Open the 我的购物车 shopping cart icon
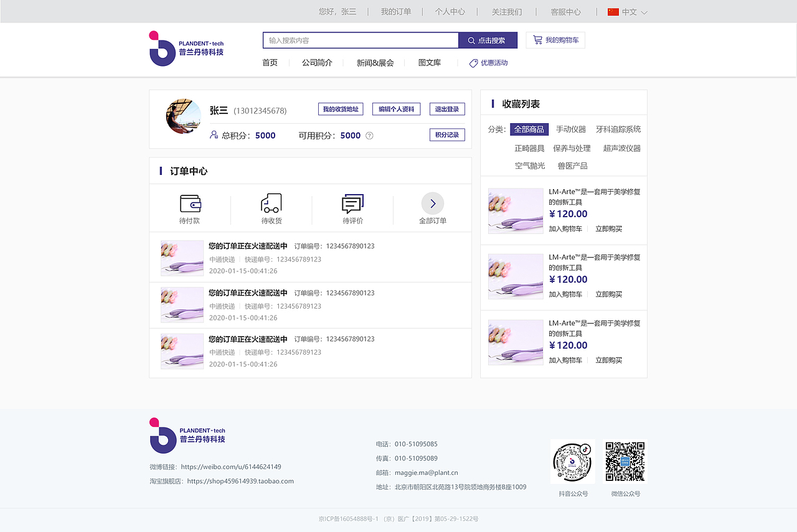The image size is (797, 532). 537,39
